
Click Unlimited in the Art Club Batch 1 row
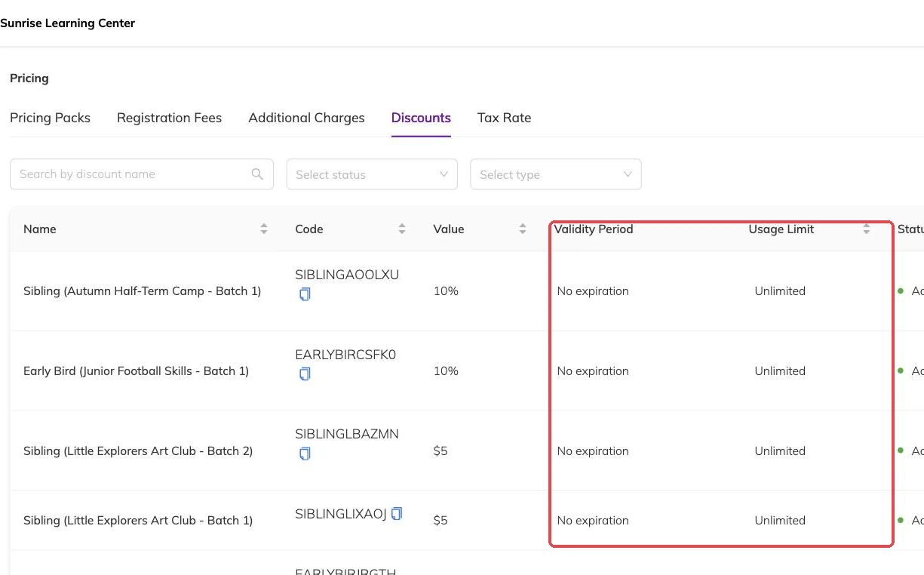point(780,521)
